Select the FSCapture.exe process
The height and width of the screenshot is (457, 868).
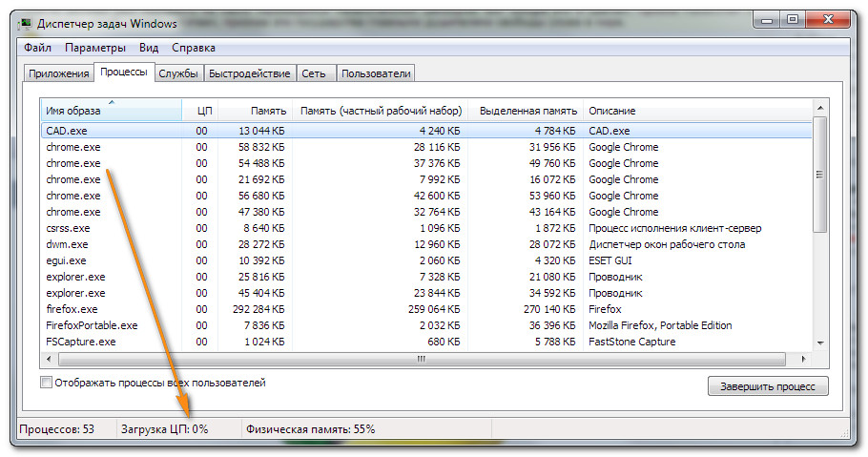(x=426, y=342)
